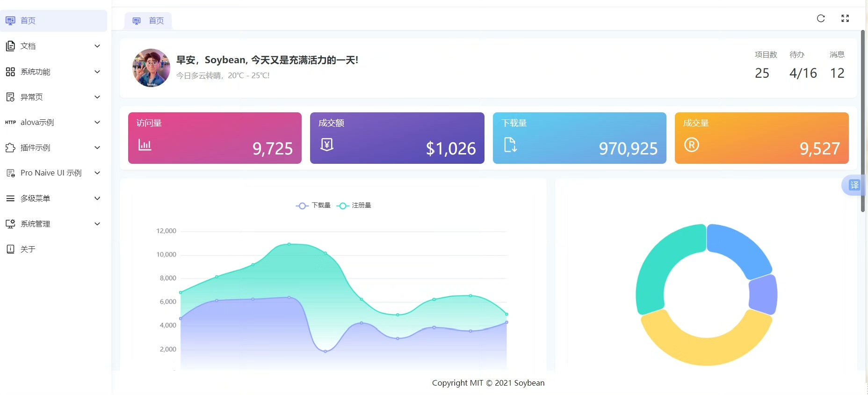Click the 6,000 axis label on chart

tap(168, 302)
